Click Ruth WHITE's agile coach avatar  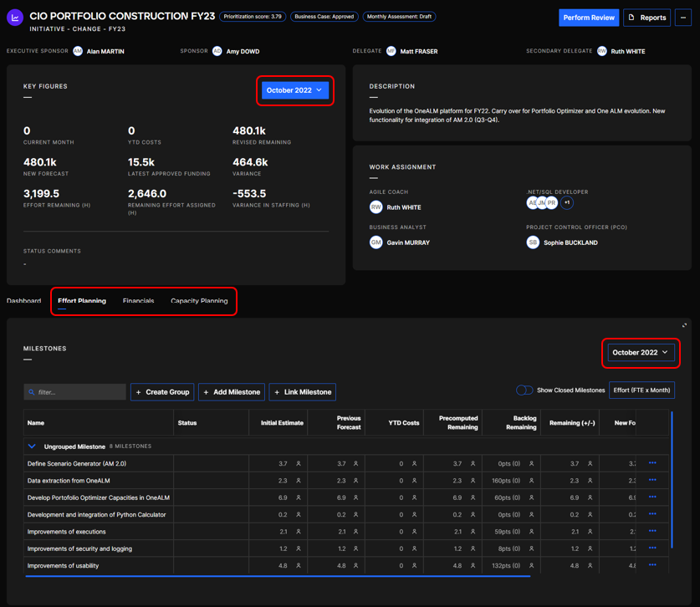click(x=376, y=207)
